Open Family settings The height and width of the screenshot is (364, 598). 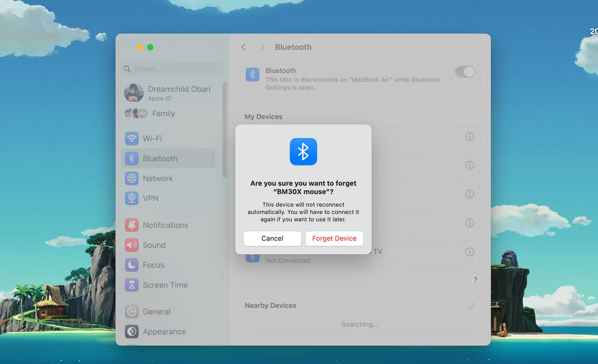[x=163, y=114]
